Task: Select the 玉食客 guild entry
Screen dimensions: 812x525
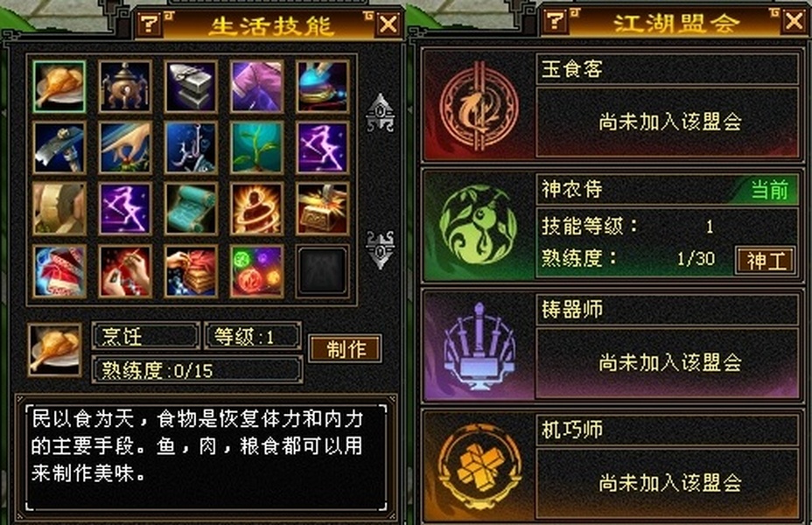Action: click(611, 105)
